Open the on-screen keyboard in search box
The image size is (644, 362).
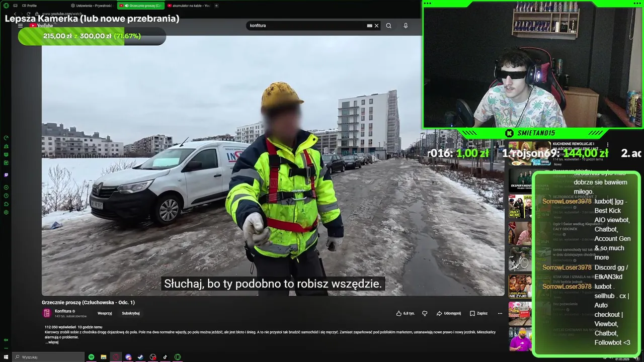point(370,26)
